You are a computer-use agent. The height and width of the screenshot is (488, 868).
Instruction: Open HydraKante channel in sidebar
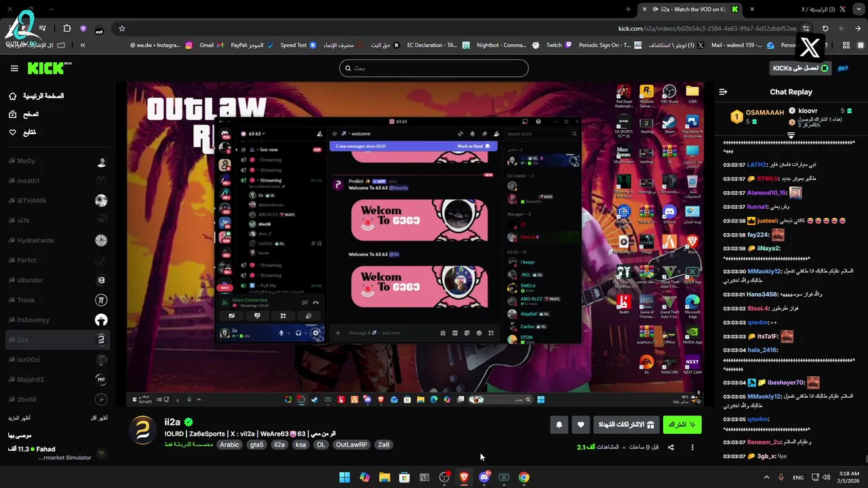point(57,241)
